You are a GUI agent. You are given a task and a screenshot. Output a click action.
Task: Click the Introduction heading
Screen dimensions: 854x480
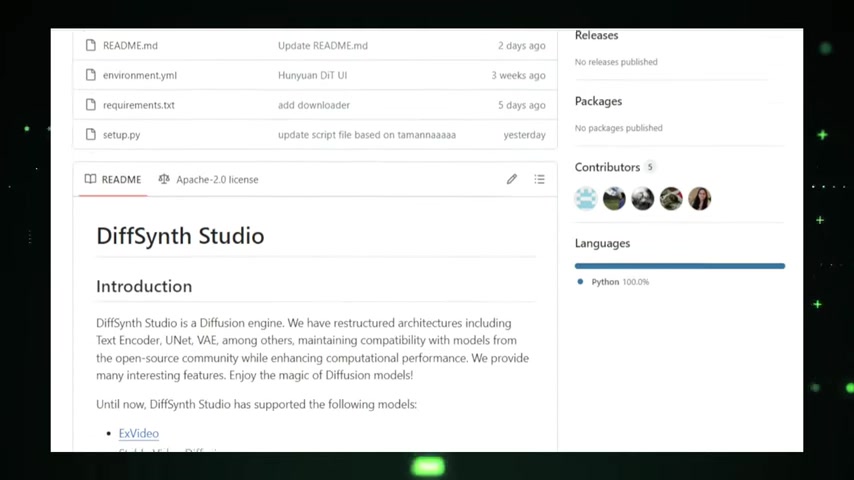[144, 286]
